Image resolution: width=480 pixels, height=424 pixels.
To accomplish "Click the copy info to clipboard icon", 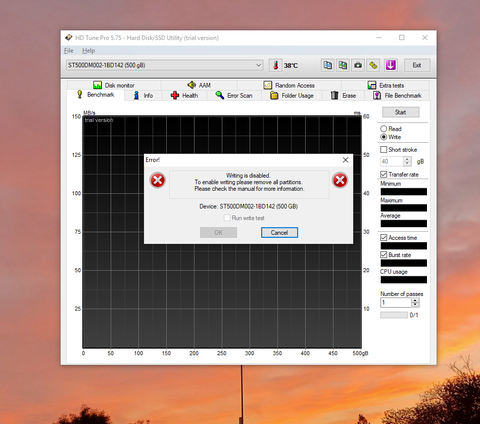I will [328, 65].
